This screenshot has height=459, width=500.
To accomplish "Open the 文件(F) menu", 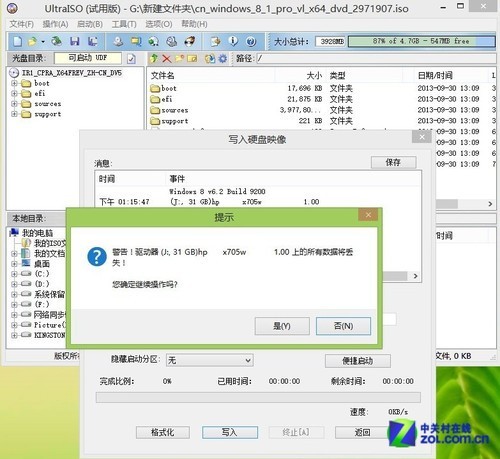I will pyautogui.click(x=21, y=24).
